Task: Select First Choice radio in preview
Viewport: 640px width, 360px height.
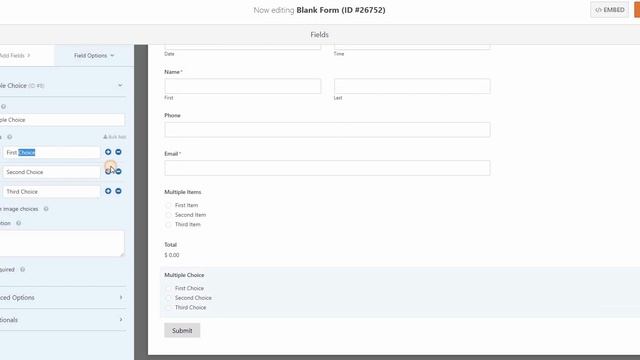Action: (168, 288)
